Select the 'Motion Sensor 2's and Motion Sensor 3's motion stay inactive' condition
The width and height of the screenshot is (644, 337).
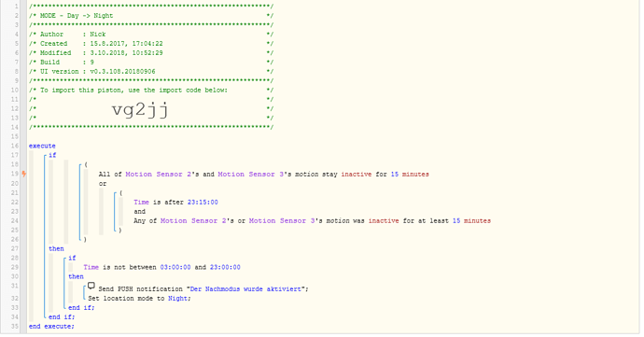coord(264,175)
